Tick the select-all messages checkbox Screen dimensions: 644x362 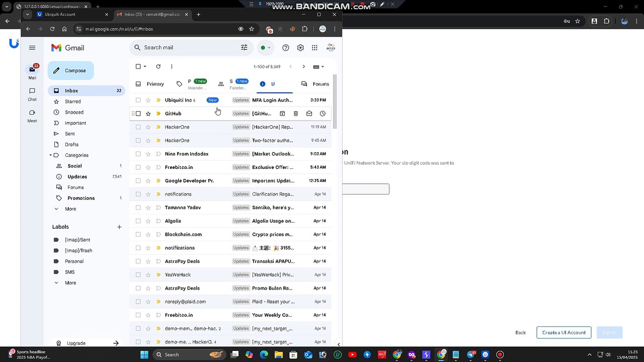click(138, 66)
